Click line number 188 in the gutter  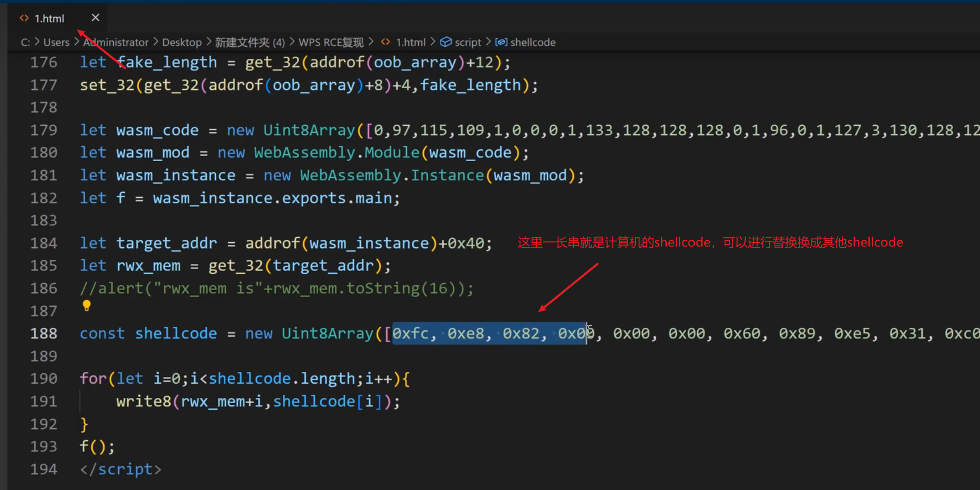pos(44,333)
